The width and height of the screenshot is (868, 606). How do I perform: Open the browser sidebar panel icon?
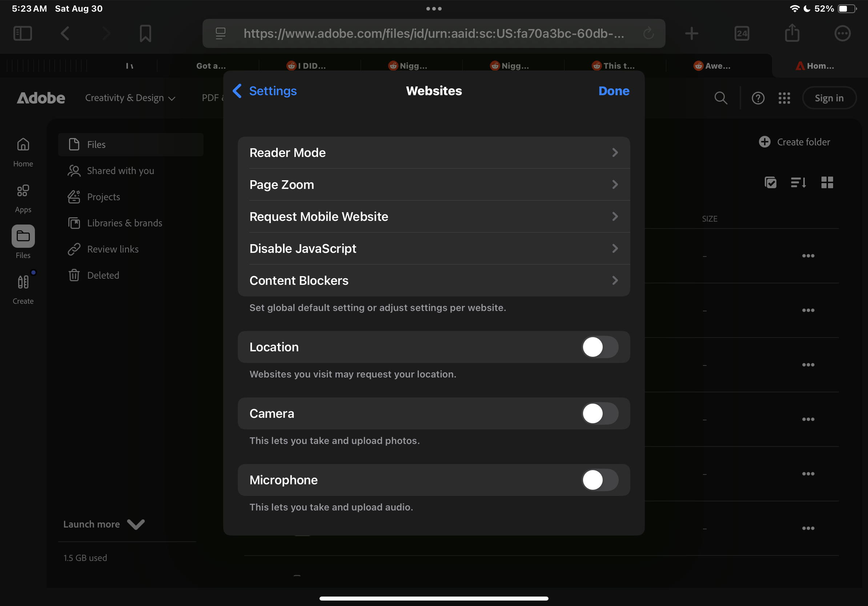pyautogui.click(x=23, y=33)
